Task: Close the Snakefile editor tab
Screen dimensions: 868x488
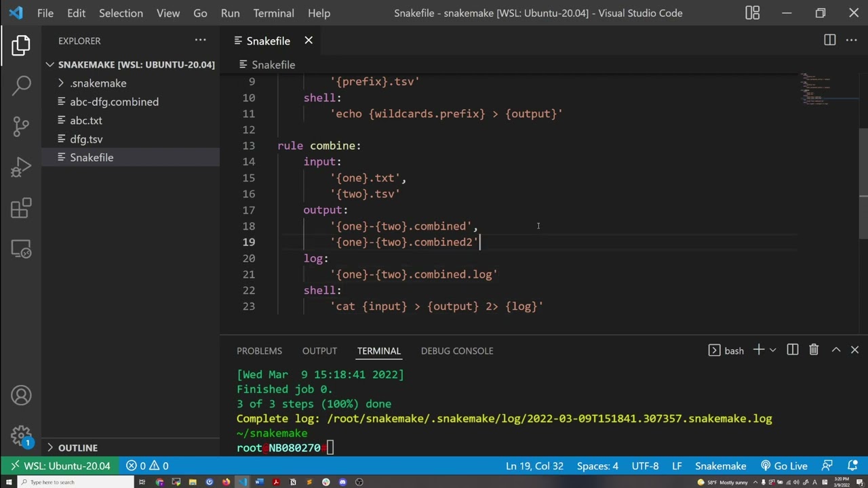Action: (x=309, y=41)
